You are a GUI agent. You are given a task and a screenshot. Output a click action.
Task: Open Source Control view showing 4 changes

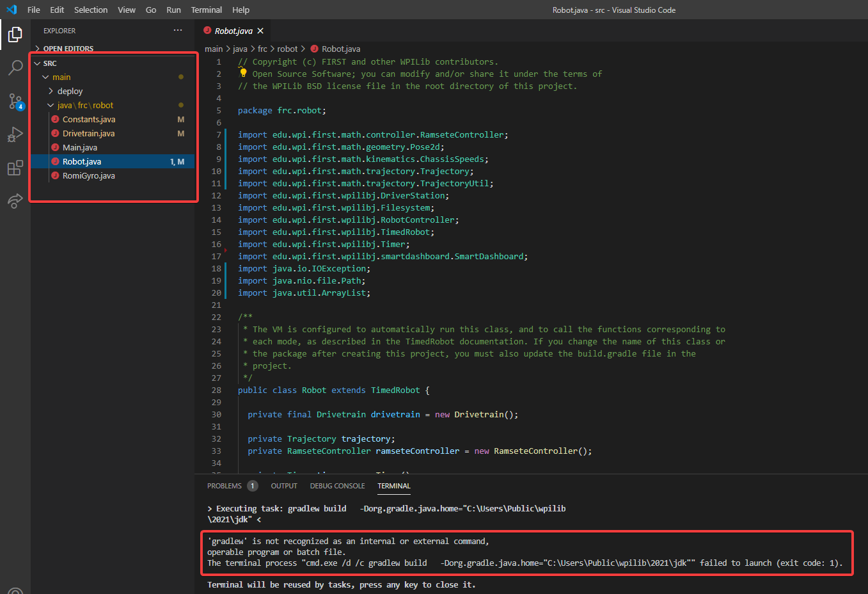coord(15,101)
